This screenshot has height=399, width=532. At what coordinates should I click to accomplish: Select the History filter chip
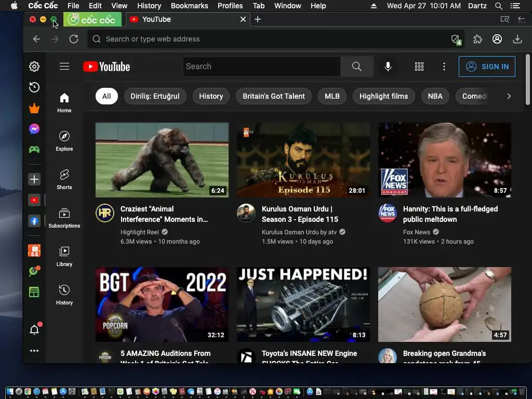[x=211, y=96]
